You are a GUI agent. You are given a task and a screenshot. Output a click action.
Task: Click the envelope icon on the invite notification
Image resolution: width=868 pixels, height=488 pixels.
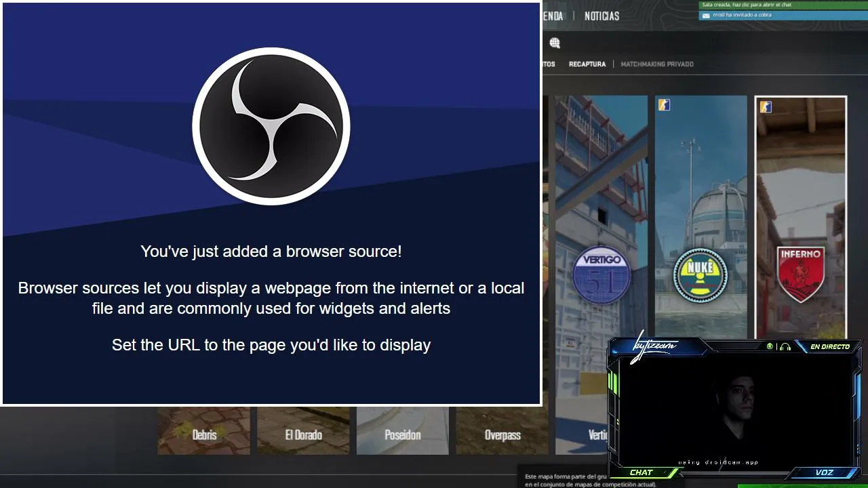[705, 15]
